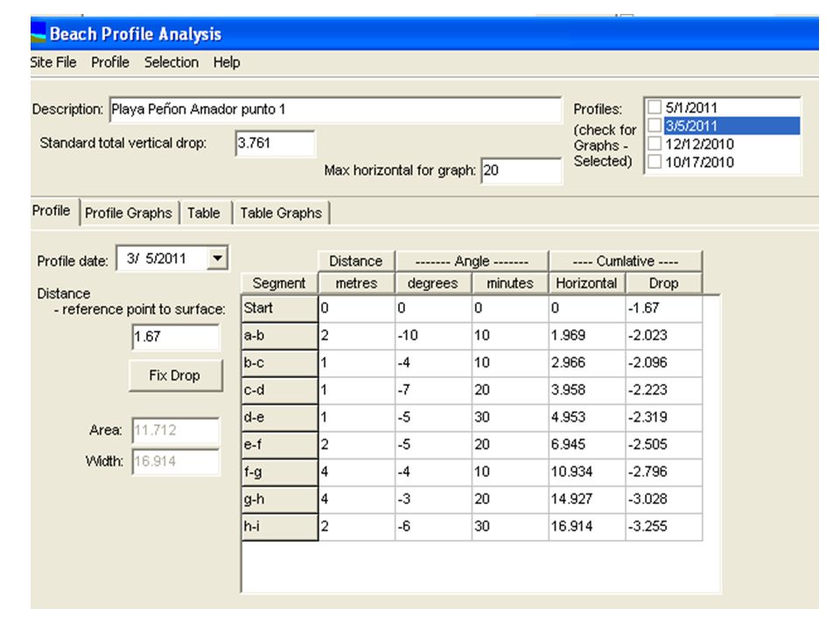Click the metres column header
Image resolution: width=840 pixels, height=630 pixels.
(x=356, y=283)
